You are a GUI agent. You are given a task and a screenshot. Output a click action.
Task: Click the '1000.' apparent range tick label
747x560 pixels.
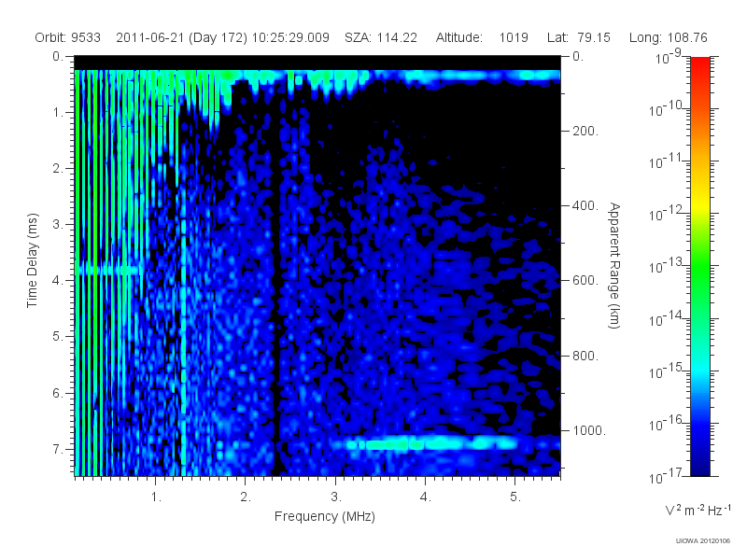(589, 430)
